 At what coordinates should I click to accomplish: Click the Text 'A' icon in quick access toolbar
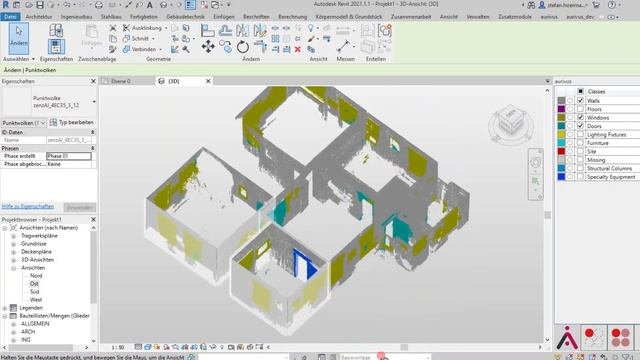[x=150, y=5]
